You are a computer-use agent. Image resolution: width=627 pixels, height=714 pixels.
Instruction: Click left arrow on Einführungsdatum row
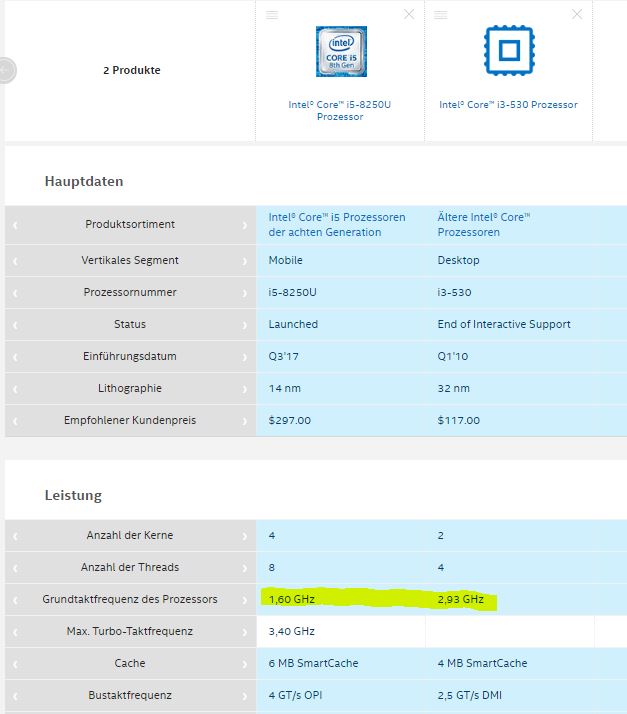(x=15, y=357)
